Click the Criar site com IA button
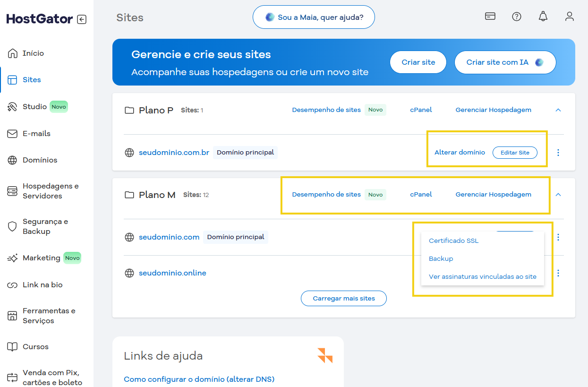The width and height of the screenshot is (588, 387). (x=505, y=62)
